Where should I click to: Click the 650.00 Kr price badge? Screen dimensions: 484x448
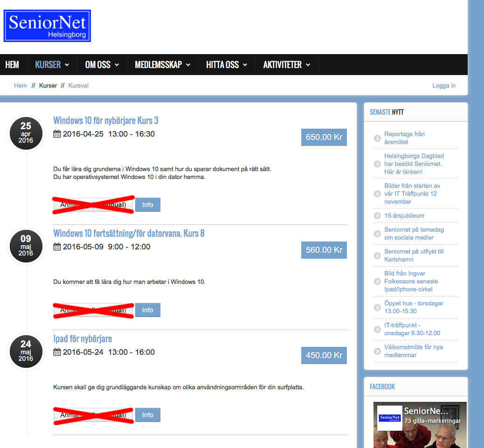click(x=324, y=137)
